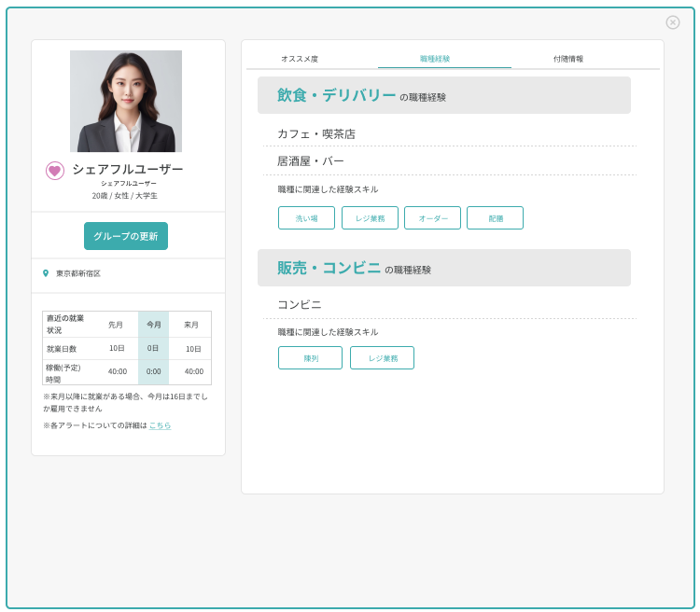Image resolution: width=700 pixels, height=612 pixels.
Task: Click the カフェ・喫茶店 experience entry
Action: point(316,134)
